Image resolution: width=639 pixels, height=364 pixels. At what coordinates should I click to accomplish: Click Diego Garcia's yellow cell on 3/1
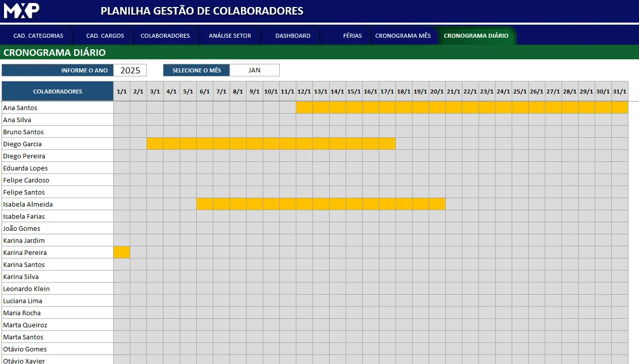[x=155, y=144]
